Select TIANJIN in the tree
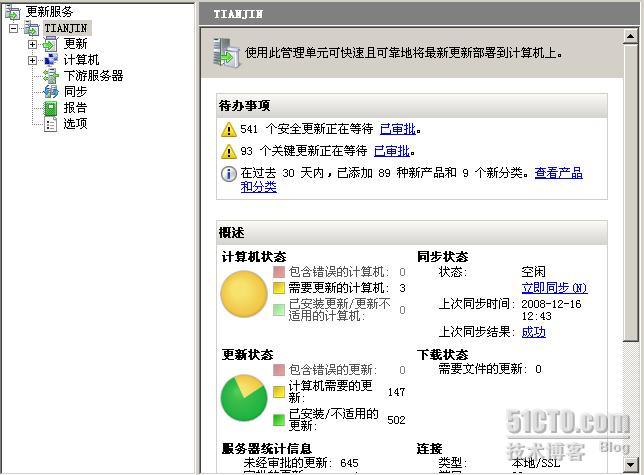Image resolution: width=644 pixels, height=475 pixels. tap(66, 28)
